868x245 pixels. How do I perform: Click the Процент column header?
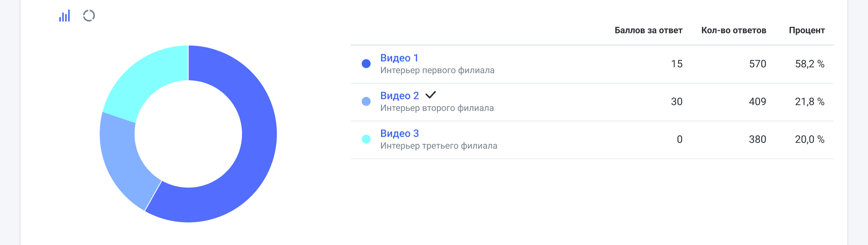click(x=807, y=30)
